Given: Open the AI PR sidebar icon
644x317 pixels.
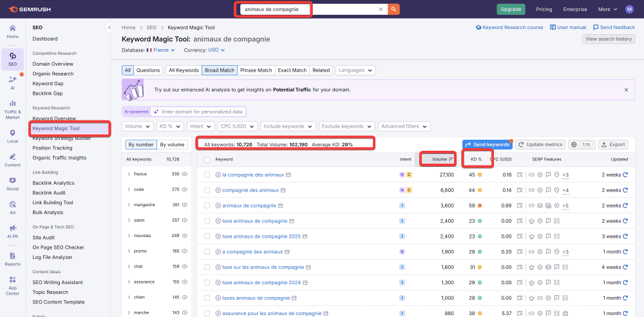Looking at the screenshot, I should (12, 231).
